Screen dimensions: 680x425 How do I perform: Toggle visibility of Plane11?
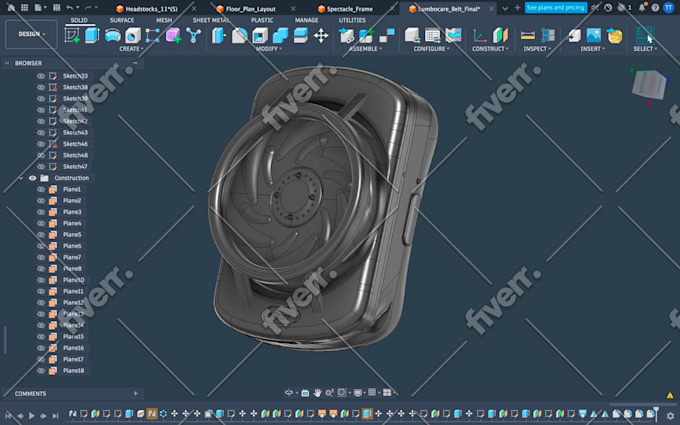coord(41,291)
